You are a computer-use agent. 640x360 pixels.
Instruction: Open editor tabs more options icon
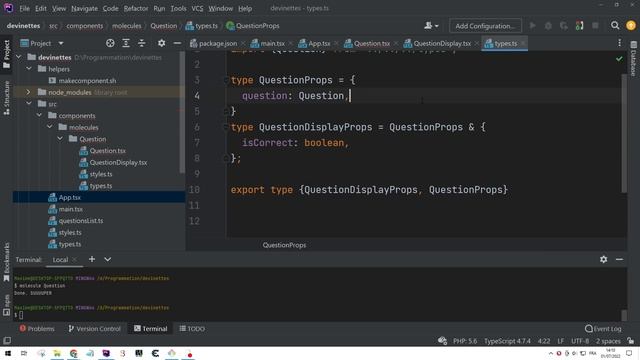click(x=620, y=43)
